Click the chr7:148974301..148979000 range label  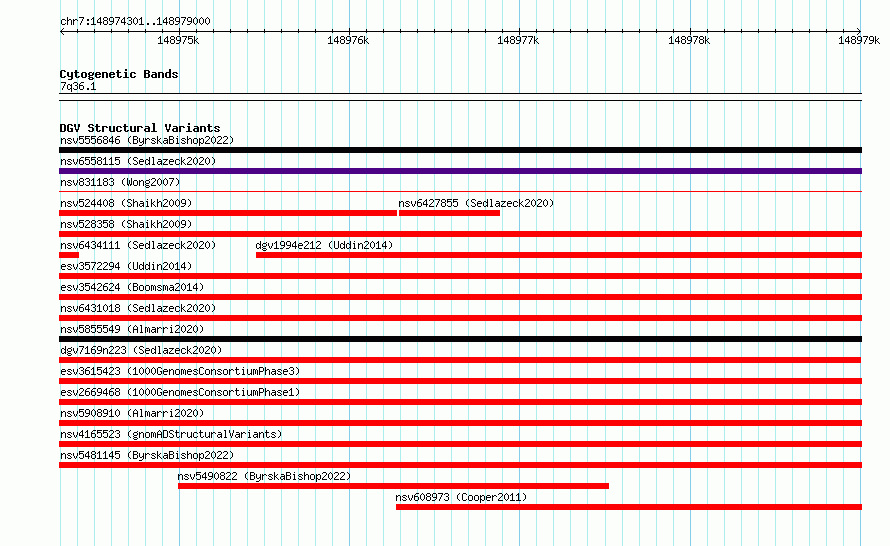(135, 21)
